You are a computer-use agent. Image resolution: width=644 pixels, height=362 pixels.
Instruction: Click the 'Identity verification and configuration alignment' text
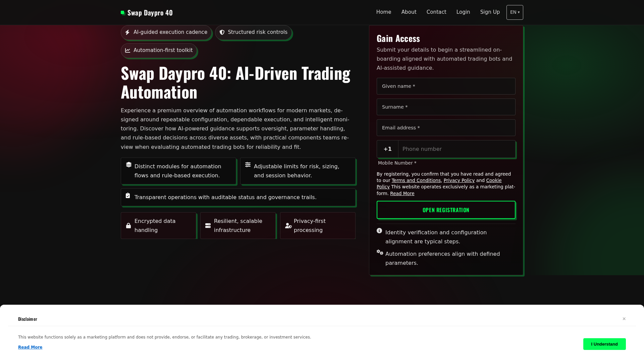tap(436, 237)
